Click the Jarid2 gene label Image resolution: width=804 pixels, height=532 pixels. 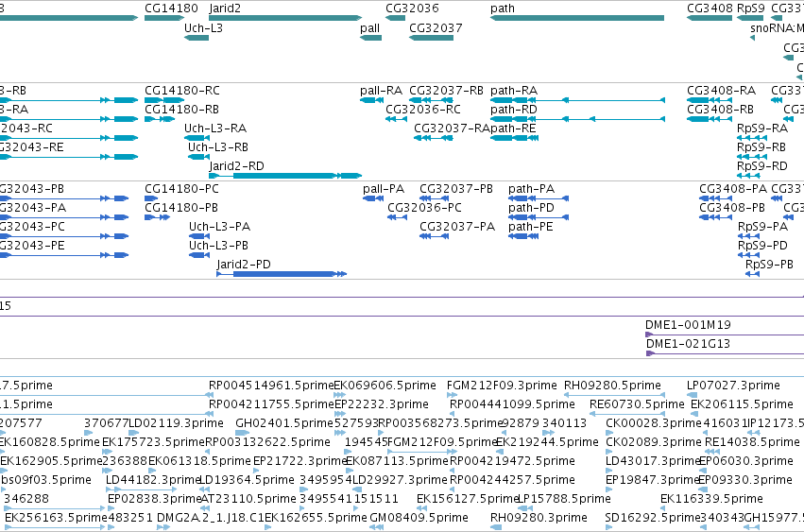tap(225, 9)
